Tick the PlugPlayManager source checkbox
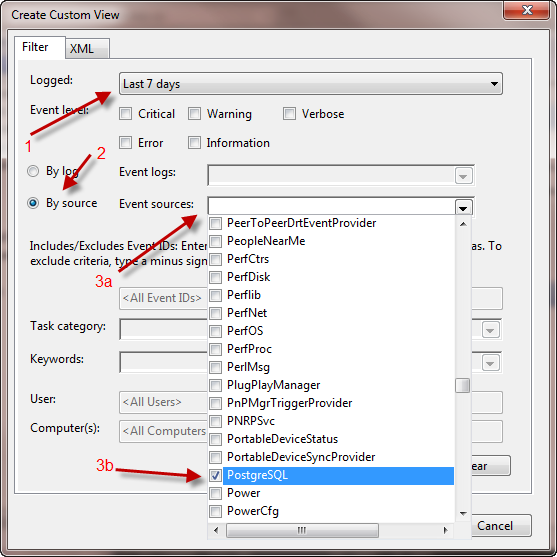Screen dimensions: 557x557 pyautogui.click(x=215, y=385)
